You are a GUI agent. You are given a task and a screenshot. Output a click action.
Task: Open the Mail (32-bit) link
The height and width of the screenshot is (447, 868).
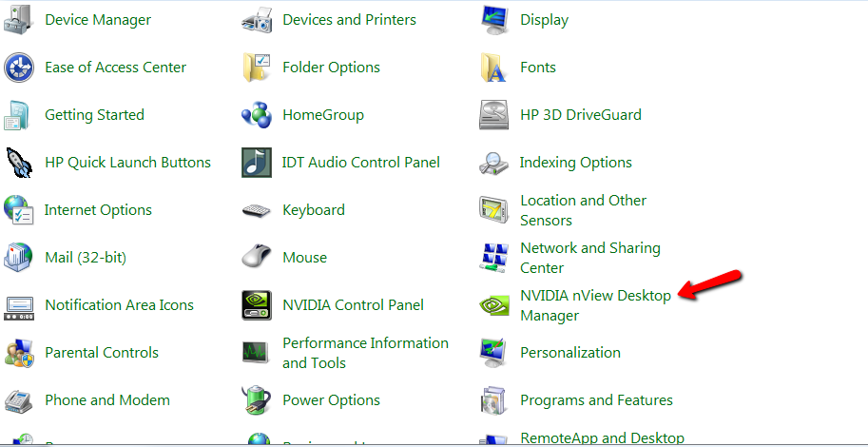coord(86,258)
